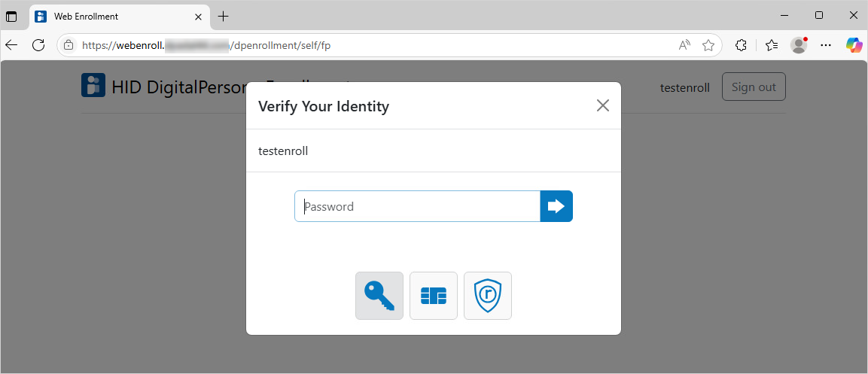Choose the smart card authentication icon
Image resolution: width=868 pixels, height=374 pixels.
coord(434,296)
